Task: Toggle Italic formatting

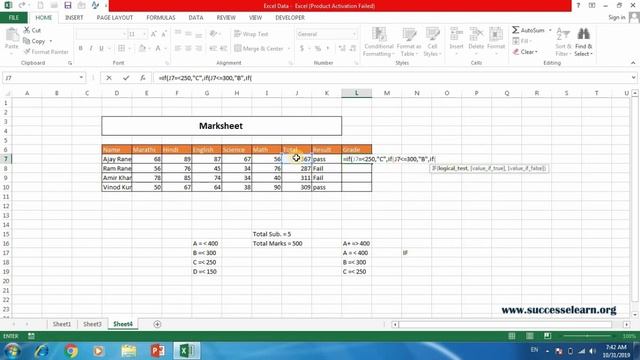Action: [91, 49]
